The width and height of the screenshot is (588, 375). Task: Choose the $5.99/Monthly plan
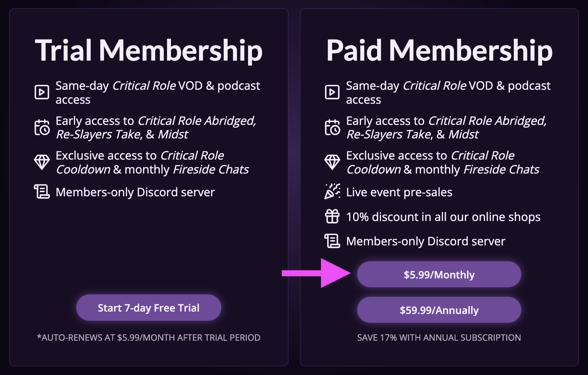click(x=439, y=274)
